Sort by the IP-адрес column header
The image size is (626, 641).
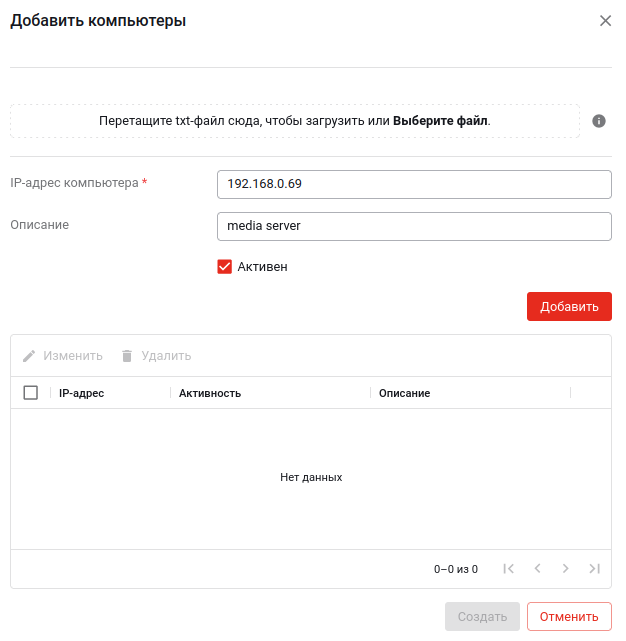tap(82, 393)
